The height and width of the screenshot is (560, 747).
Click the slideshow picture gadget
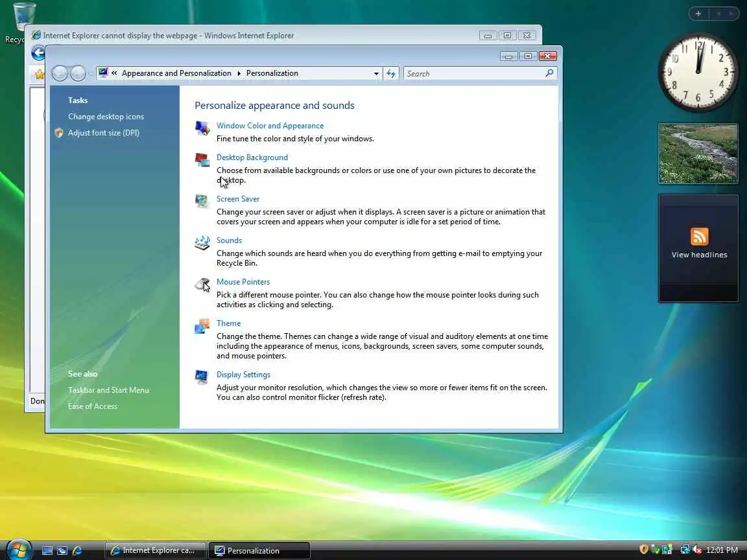tap(698, 154)
